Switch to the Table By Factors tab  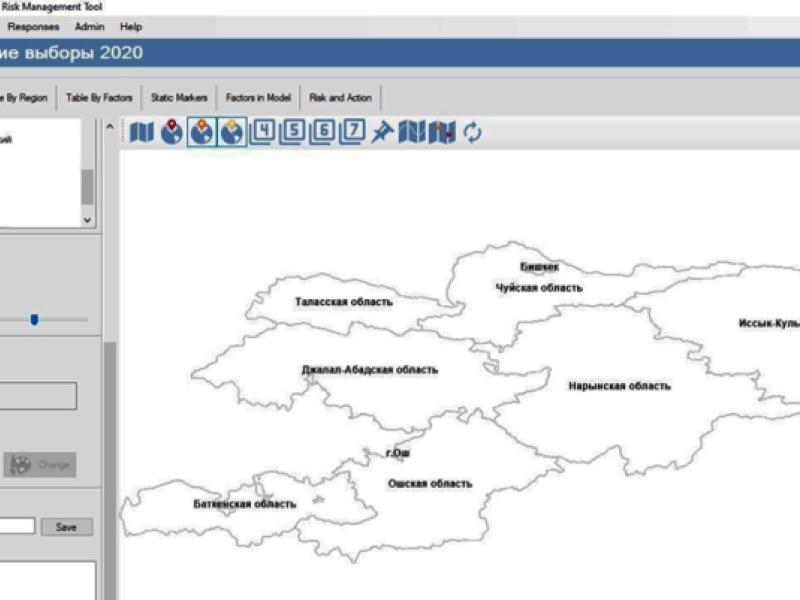(98, 98)
